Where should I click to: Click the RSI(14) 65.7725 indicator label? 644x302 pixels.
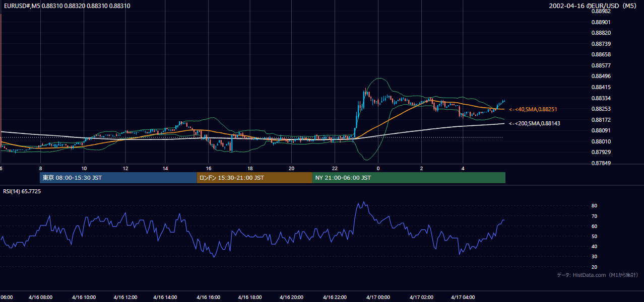22,191
